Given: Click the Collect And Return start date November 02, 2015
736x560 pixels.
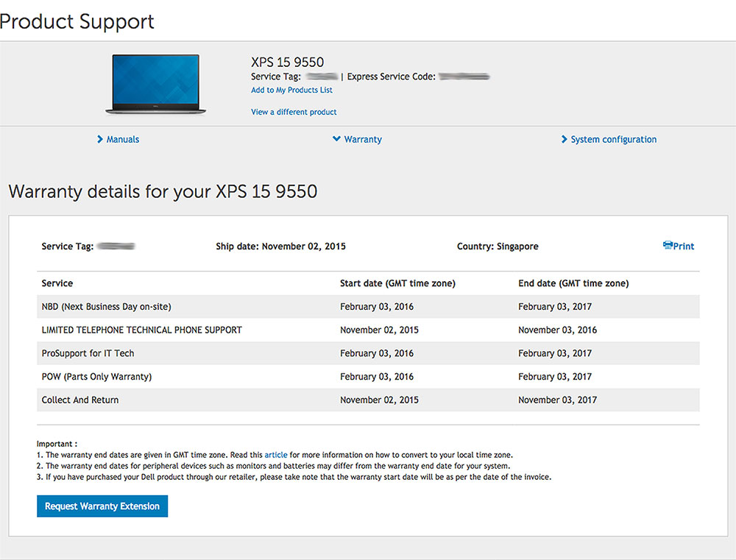Looking at the screenshot, I should tap(379, 400).
